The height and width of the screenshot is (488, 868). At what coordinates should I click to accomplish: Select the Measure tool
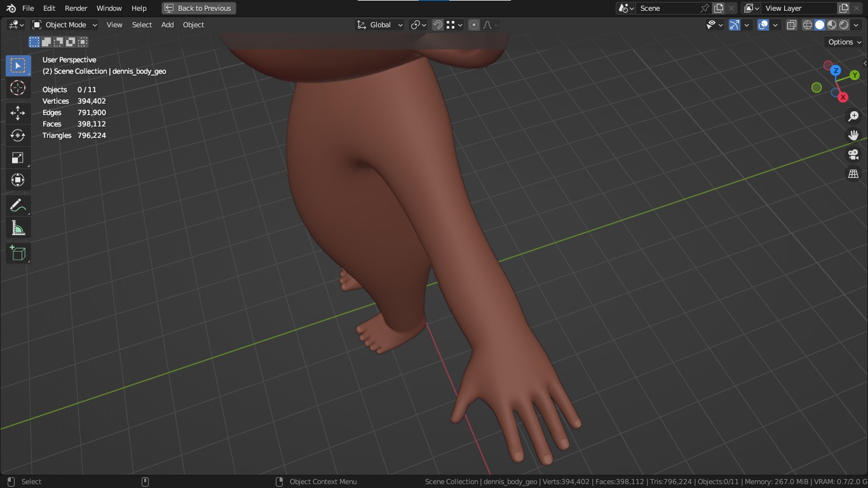pos(18,228)
